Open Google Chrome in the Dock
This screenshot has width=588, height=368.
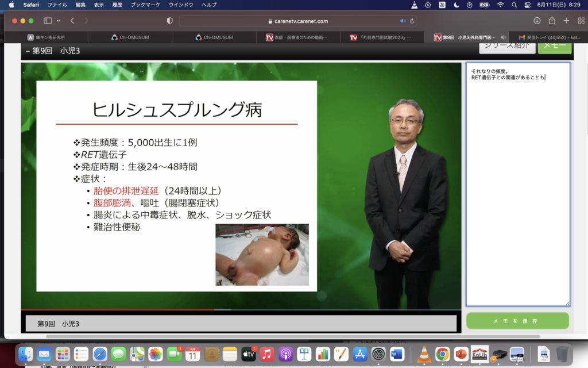coord(442,354)
